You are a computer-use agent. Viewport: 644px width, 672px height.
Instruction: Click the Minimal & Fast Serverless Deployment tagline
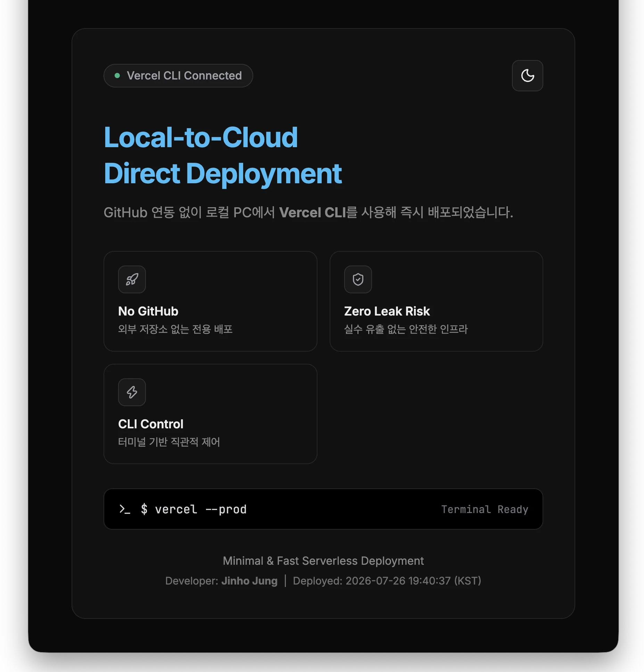(x=323, y=561)
